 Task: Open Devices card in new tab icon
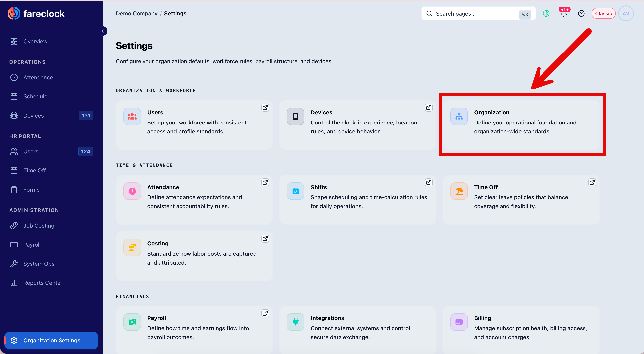tap(428, 108)
